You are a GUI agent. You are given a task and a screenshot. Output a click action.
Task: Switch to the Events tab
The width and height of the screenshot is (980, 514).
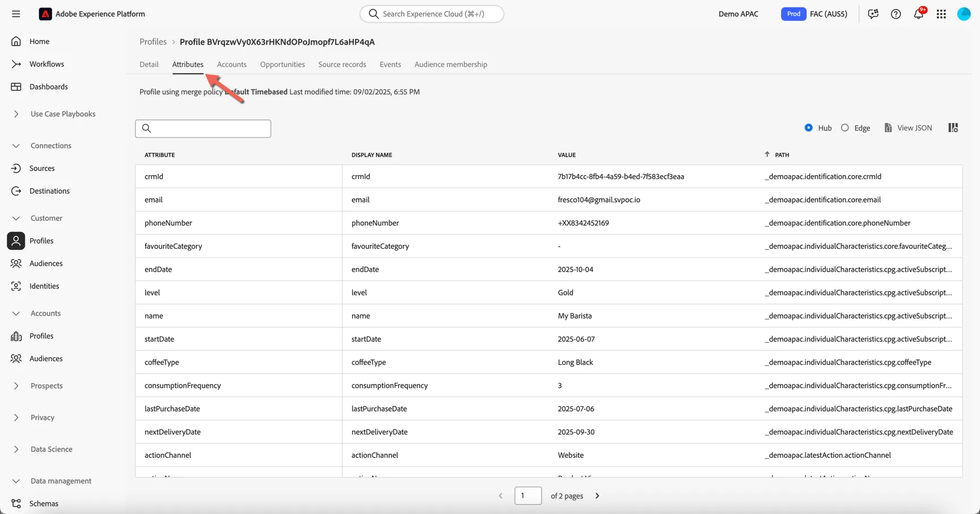tap(390, 65)
